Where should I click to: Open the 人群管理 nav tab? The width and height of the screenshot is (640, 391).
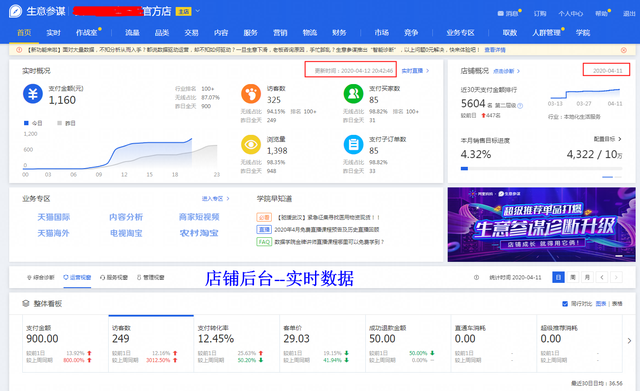[x=546, y=33]
